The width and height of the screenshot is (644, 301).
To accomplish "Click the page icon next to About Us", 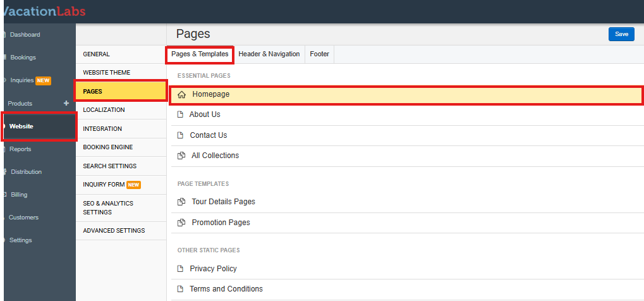I will pos(181,114).
